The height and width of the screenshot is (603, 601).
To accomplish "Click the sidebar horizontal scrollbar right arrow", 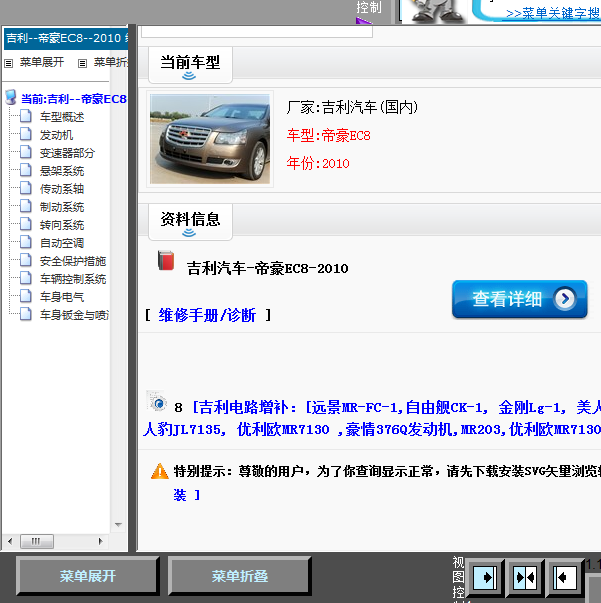I will click(100, 541).
